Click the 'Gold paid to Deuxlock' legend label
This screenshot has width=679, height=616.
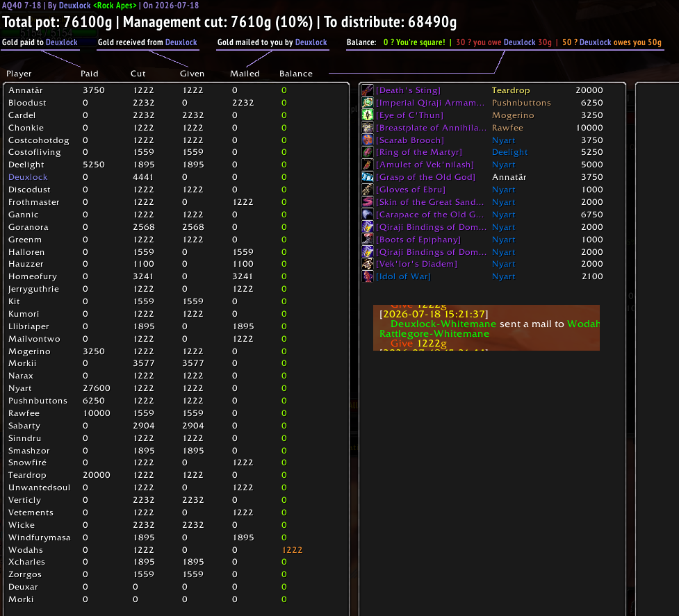pyautogui.click(x=40, y=42)
